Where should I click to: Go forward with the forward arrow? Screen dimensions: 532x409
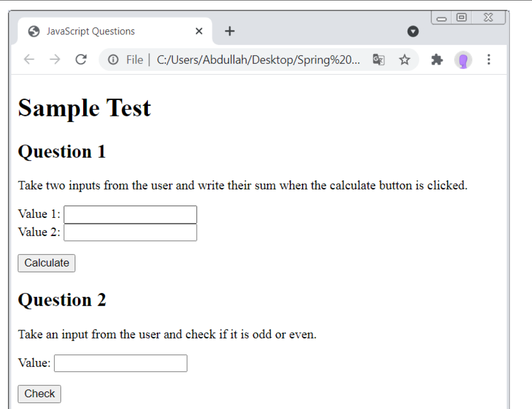click(54, 59)
